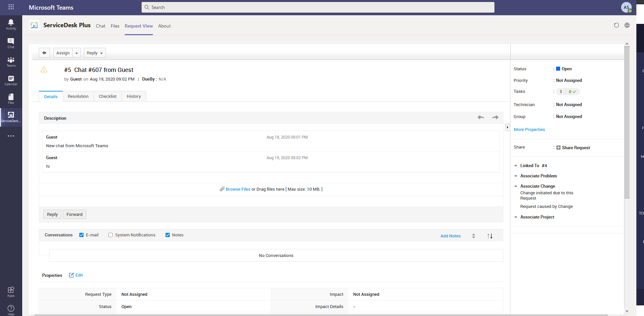Open Chat in the Teams sidebar
Image resolution: width=644 pixels, height=316 pixels.
(11, 43)
